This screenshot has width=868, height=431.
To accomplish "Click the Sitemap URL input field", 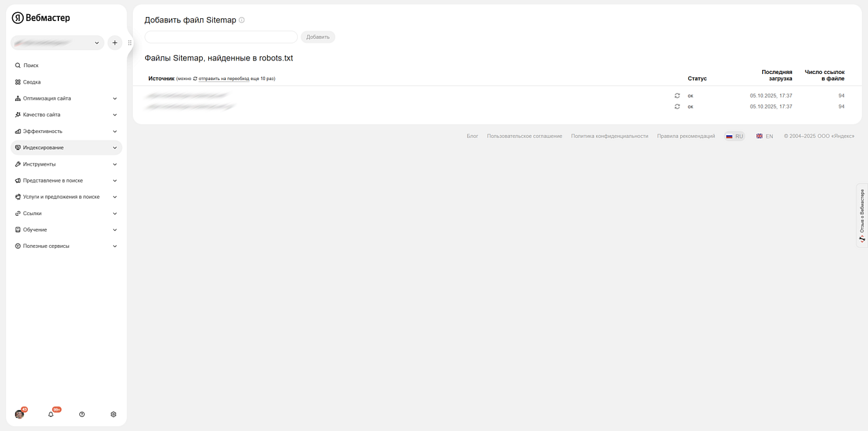I will point(221,37).
